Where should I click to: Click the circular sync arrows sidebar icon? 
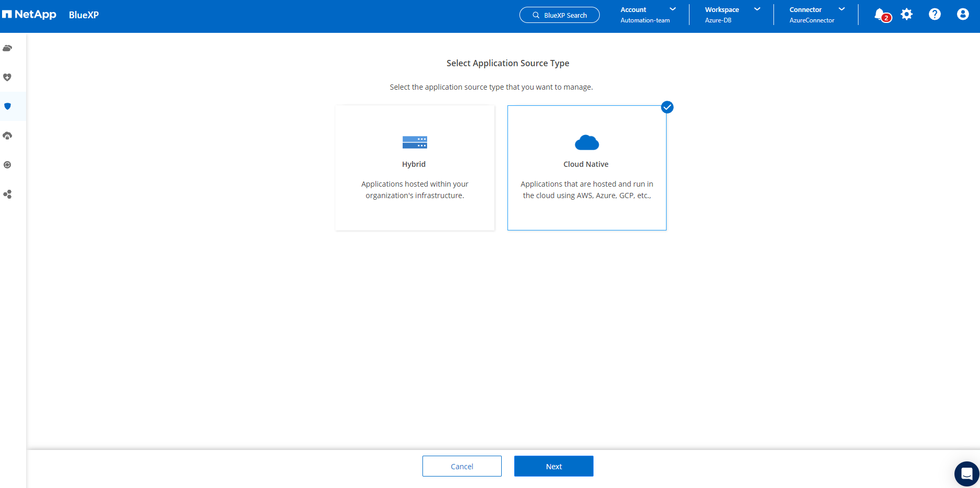tap(7, 165)
